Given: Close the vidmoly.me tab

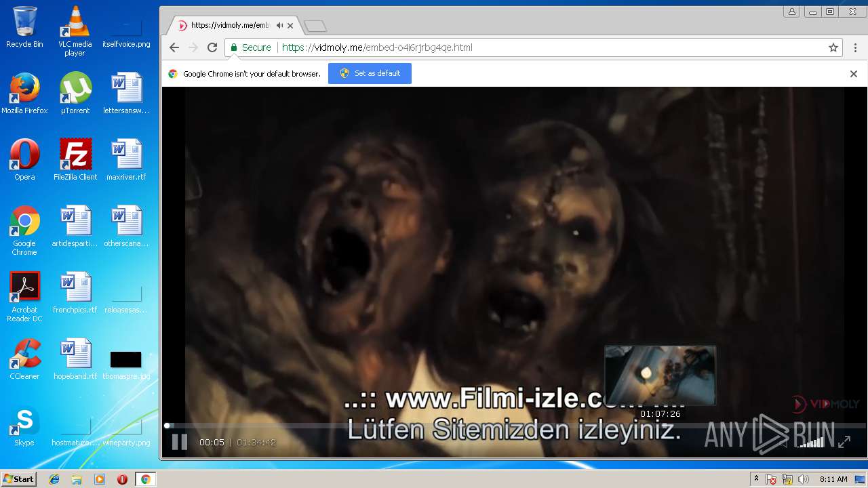Looking at the screenshot, I should click(x=290, y=26).
